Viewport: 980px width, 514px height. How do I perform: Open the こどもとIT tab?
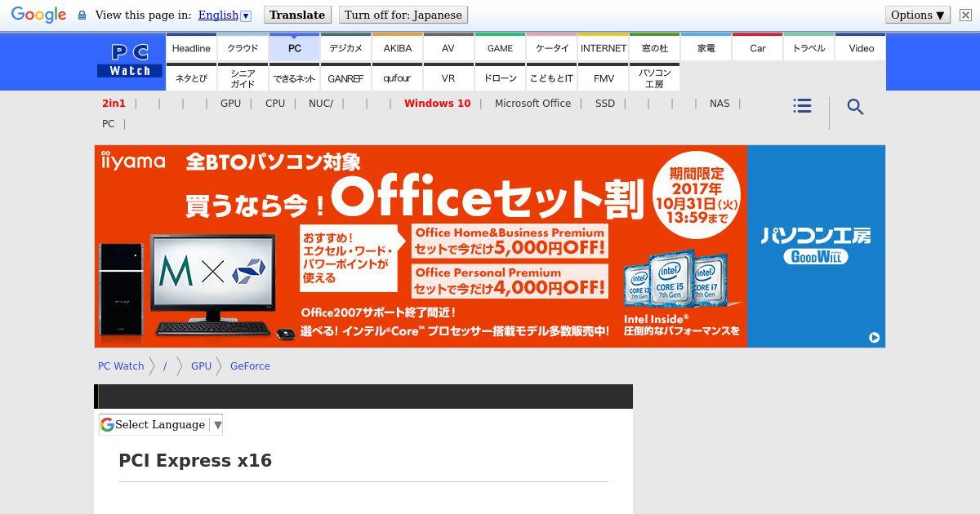click(x=552, y=78)
